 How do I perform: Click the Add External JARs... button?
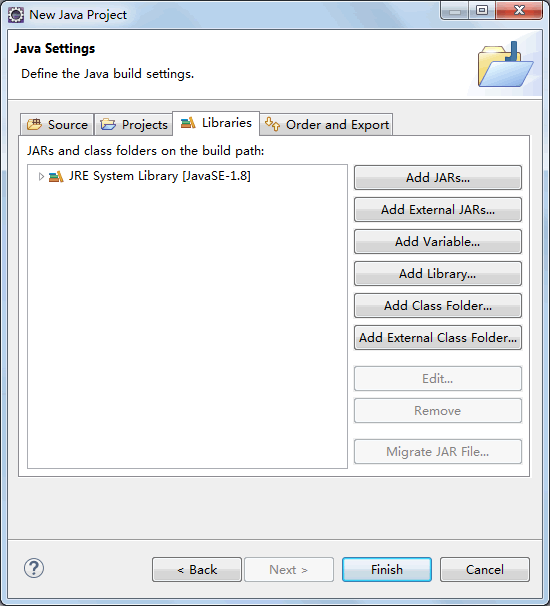click(x=438, y=209)
